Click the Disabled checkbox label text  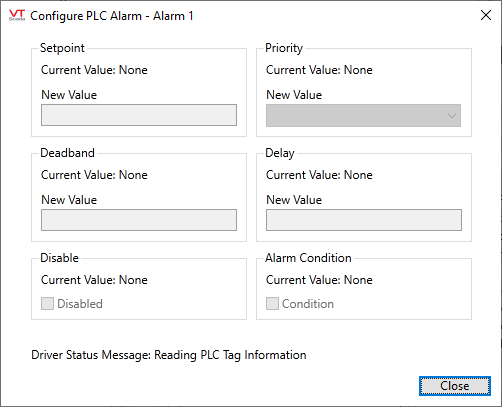coord(80,304)
